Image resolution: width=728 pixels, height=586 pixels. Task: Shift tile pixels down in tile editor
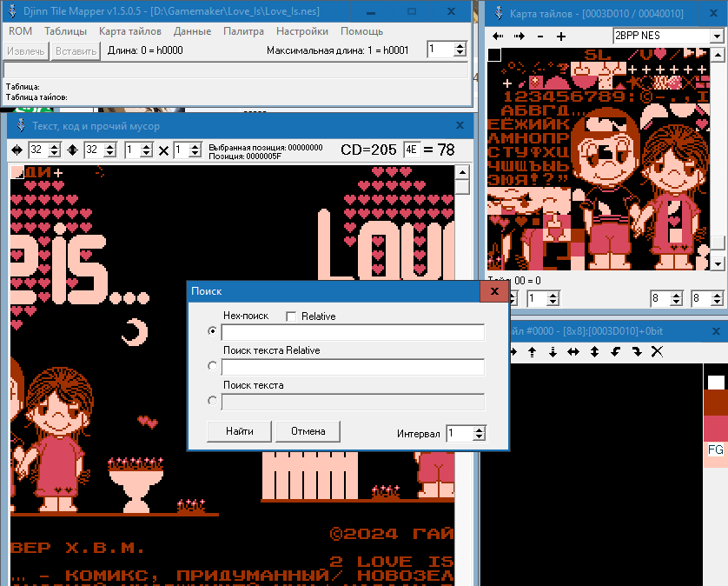point(553,352)
